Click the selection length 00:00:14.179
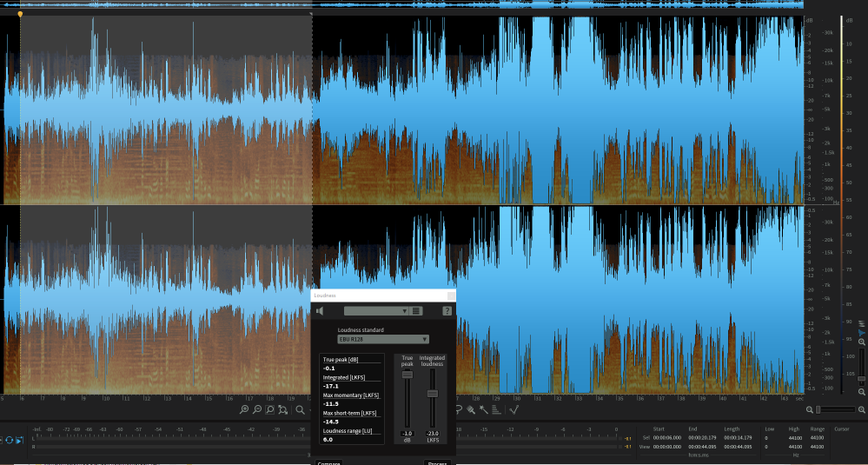 (x=738, y=438)
